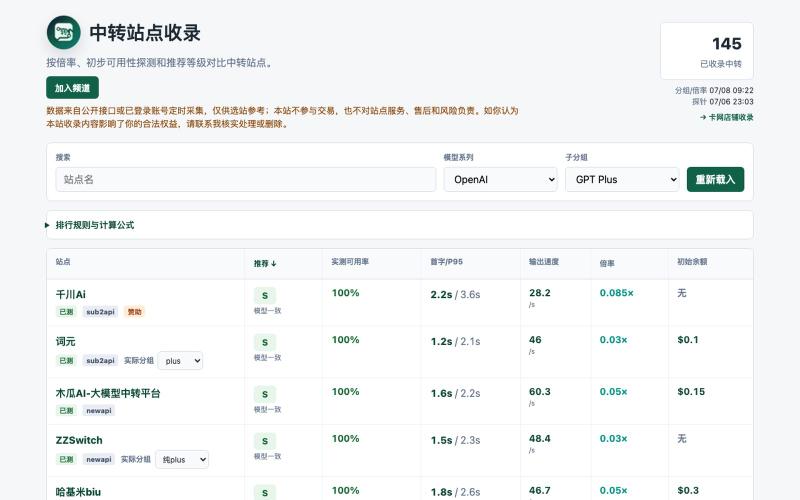
Task: Click the 0.03× rate for ZZSwitch
Action: 613,439
